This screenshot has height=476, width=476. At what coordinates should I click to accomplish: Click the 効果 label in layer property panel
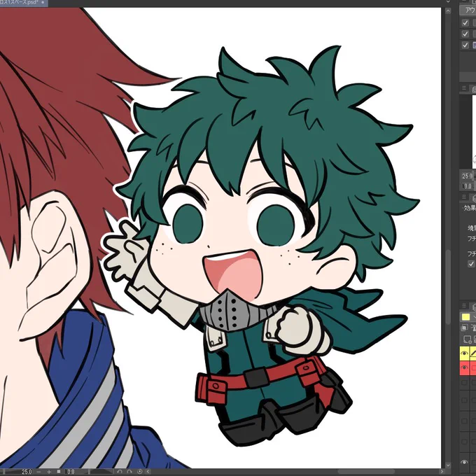(469, 208)
